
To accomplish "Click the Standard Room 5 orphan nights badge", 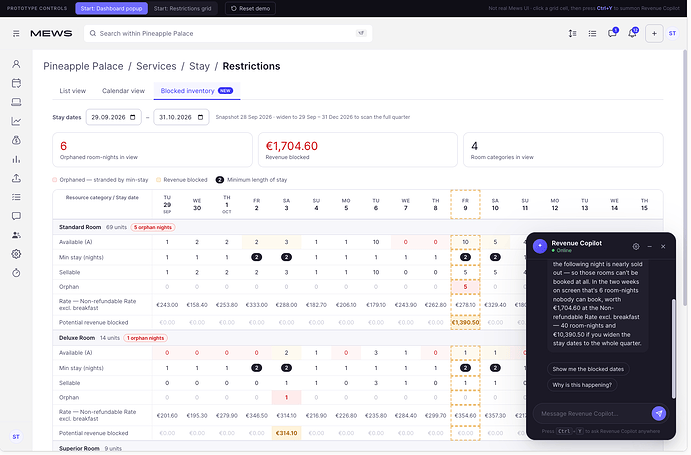I will coord(153,228).
